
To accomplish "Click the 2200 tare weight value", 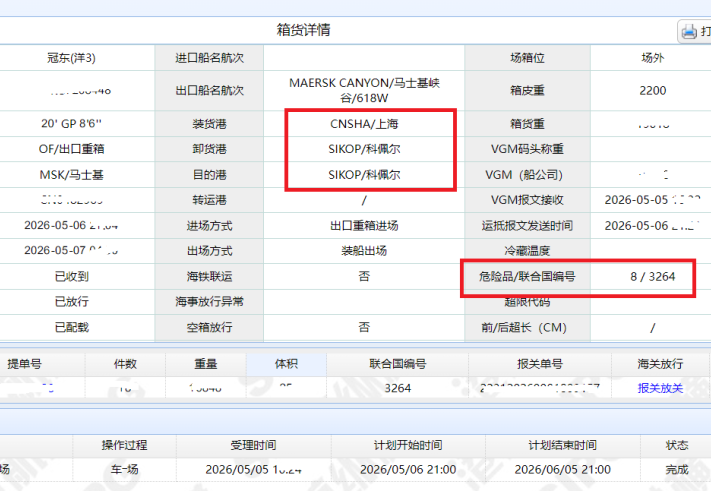I will pos(653,91).
